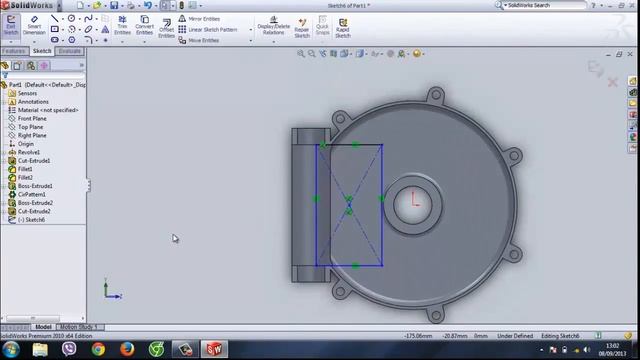Screen dimensions: 640x360
Task: Open Linear Sketch Pattern dropdown arrow
Action: coord(251,29)
